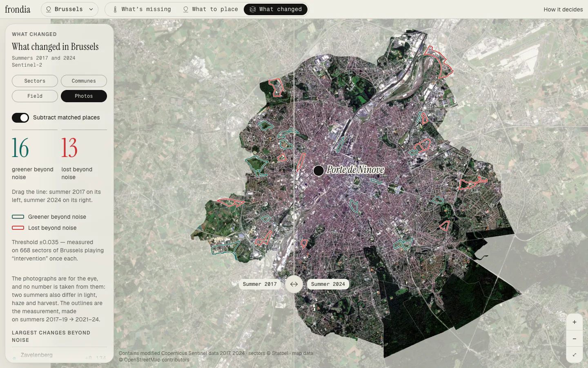Click the Summer 2024 label

[328, 284]
